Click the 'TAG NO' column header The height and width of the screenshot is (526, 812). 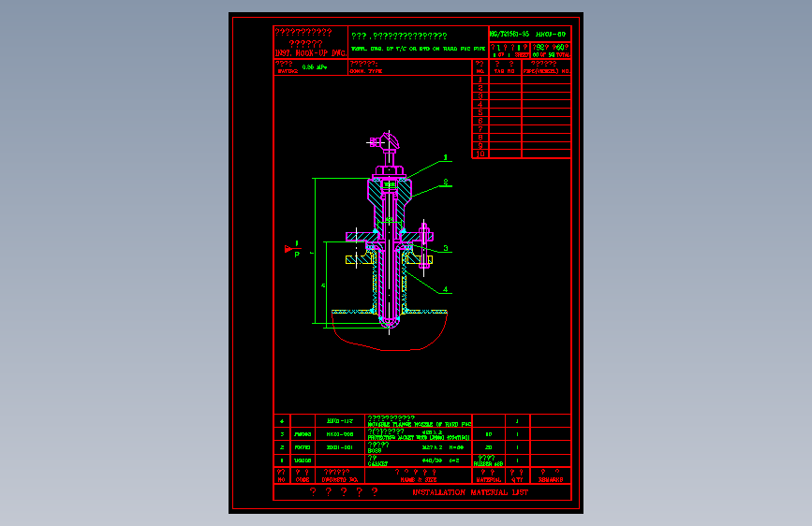point(504,71)
